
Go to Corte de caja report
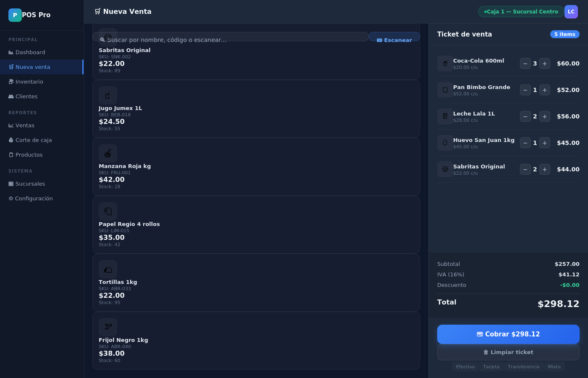(x=34, y=140)
